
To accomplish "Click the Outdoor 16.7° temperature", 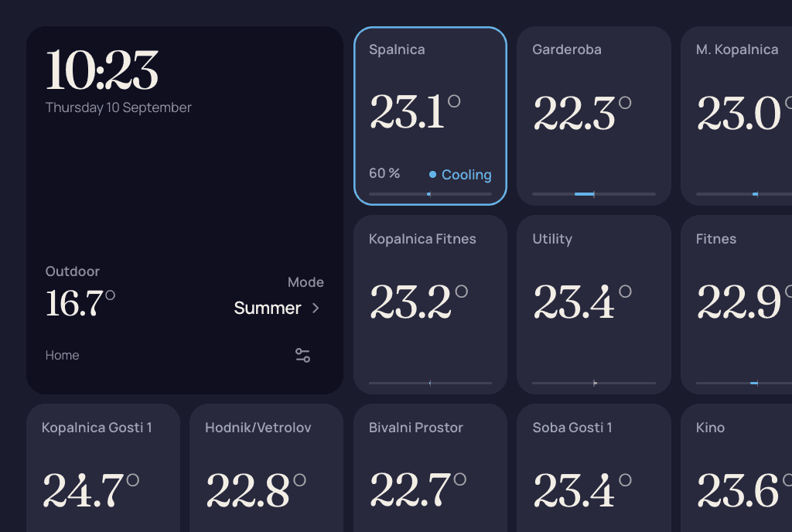I will coord(80,303).
